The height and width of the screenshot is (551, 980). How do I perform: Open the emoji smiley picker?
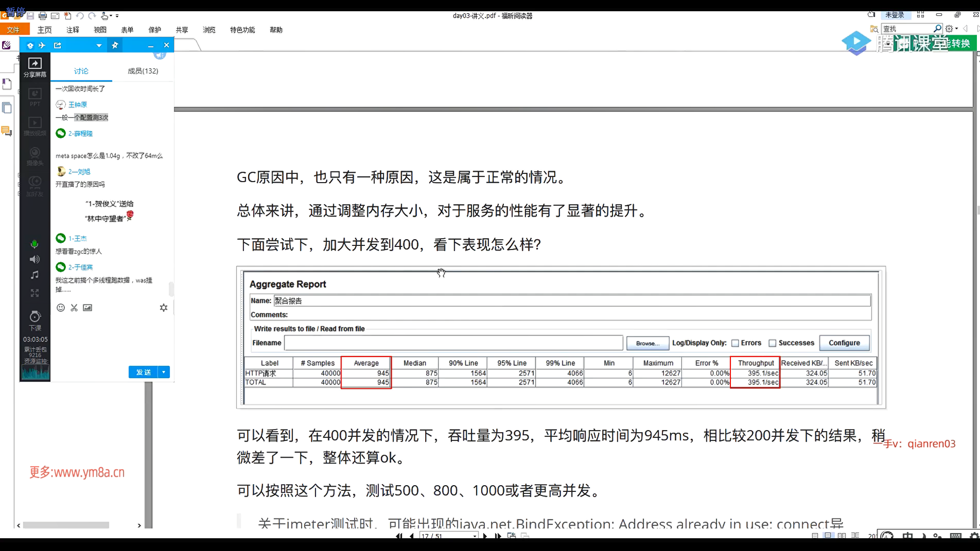click(x=61, y=308)
